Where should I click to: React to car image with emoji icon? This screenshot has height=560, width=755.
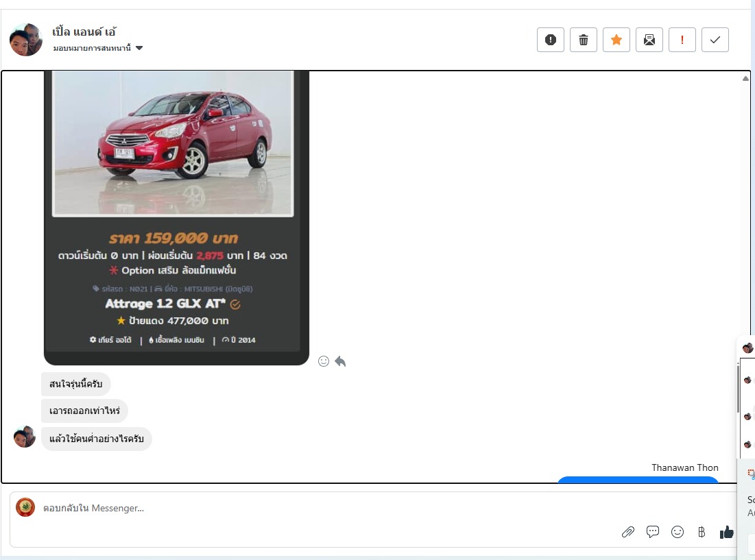(324, 361)
